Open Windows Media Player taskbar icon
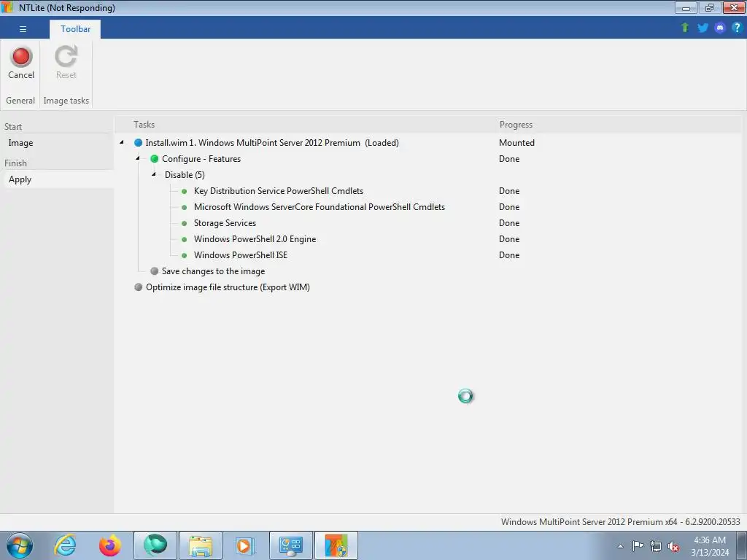The height and width of the screenshot is (560, 747). (x=245, y=545)
